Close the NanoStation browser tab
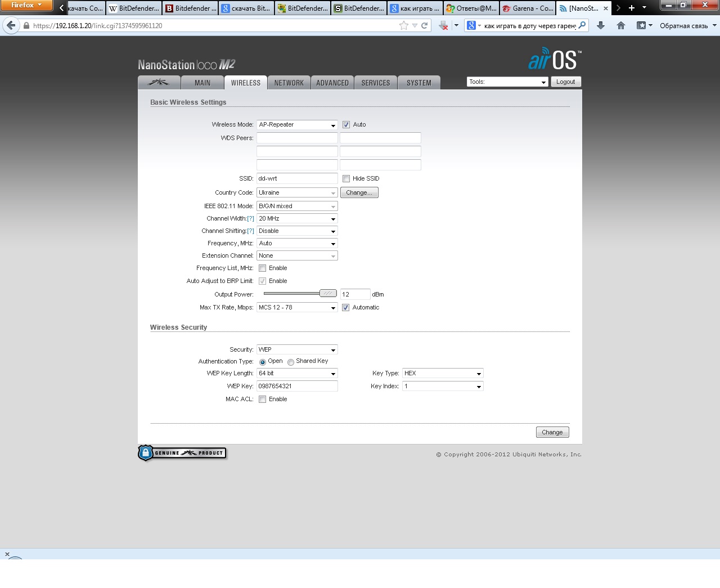The width and height of the screenshot is (720, 588). [x=606, y=8]
